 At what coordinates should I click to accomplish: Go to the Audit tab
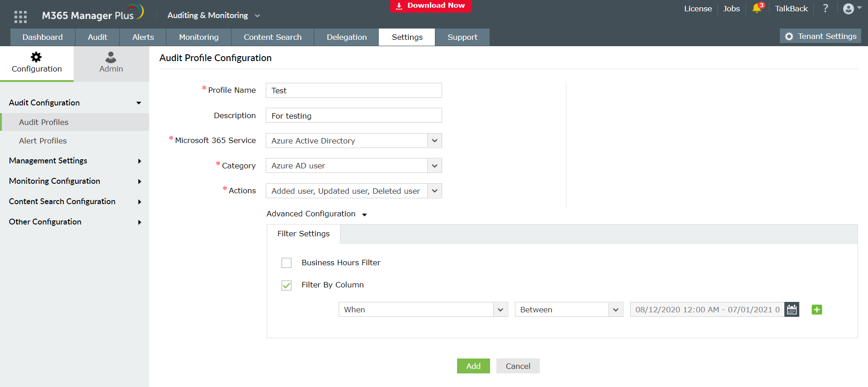click(98, 37)
